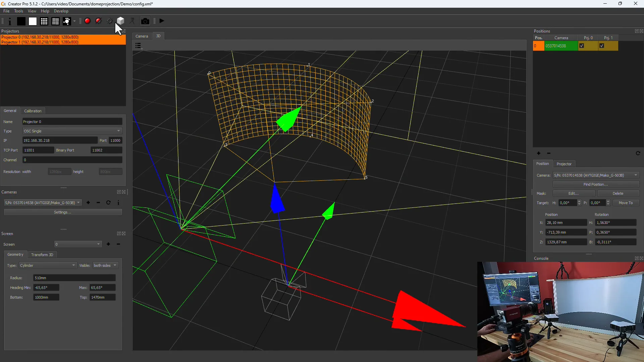Click the stick figure toolbar icon

[132, 21]
